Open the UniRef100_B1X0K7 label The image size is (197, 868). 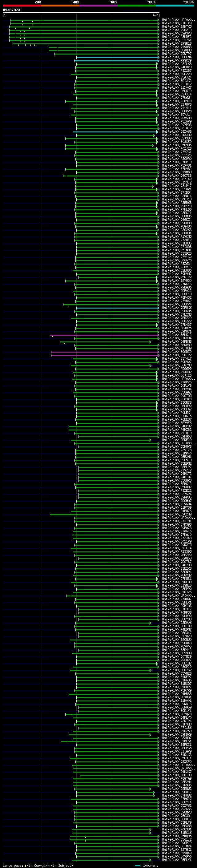tap(177, 88)
